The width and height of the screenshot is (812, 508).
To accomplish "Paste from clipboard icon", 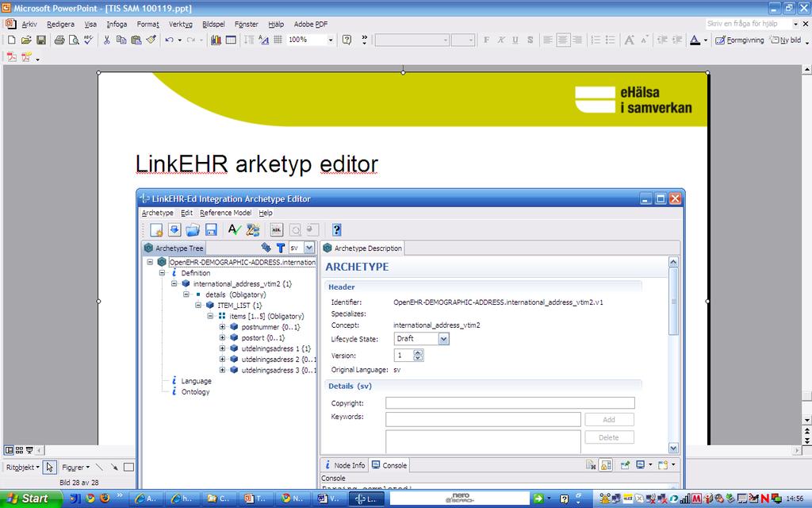I will tap(136, 40).
